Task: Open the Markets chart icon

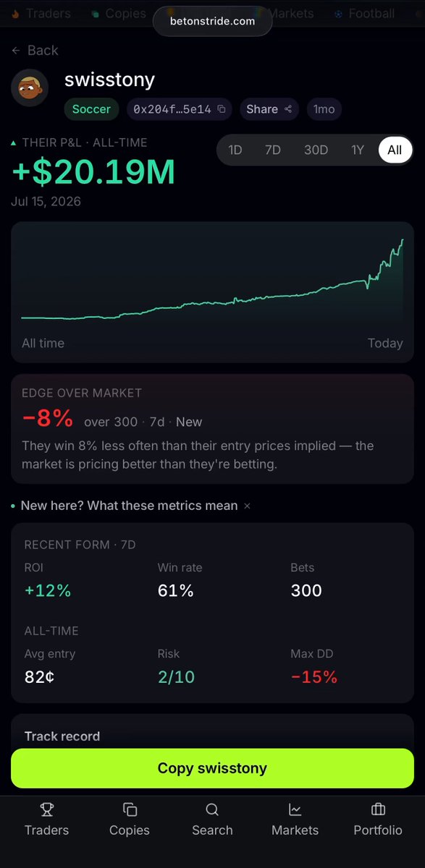Action: pyautogui.click(x=295, y=809)
